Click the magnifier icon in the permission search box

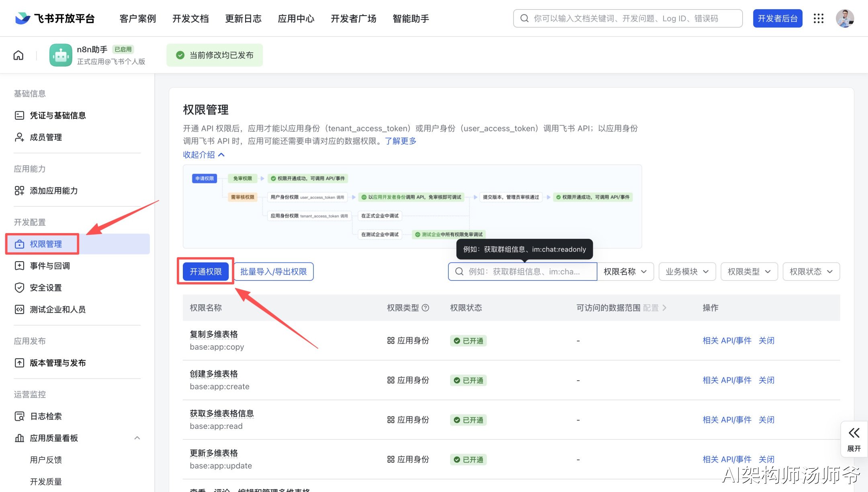[x=459, y=272]
